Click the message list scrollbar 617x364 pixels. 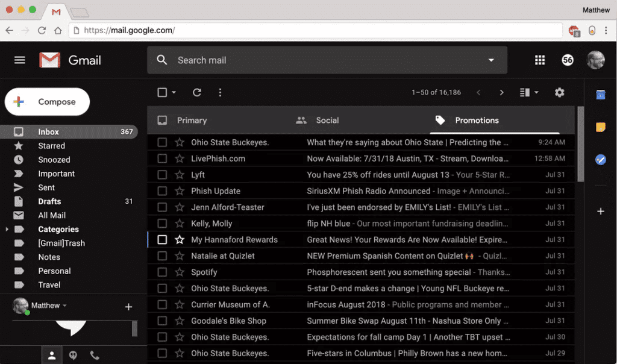coord(580,144)
